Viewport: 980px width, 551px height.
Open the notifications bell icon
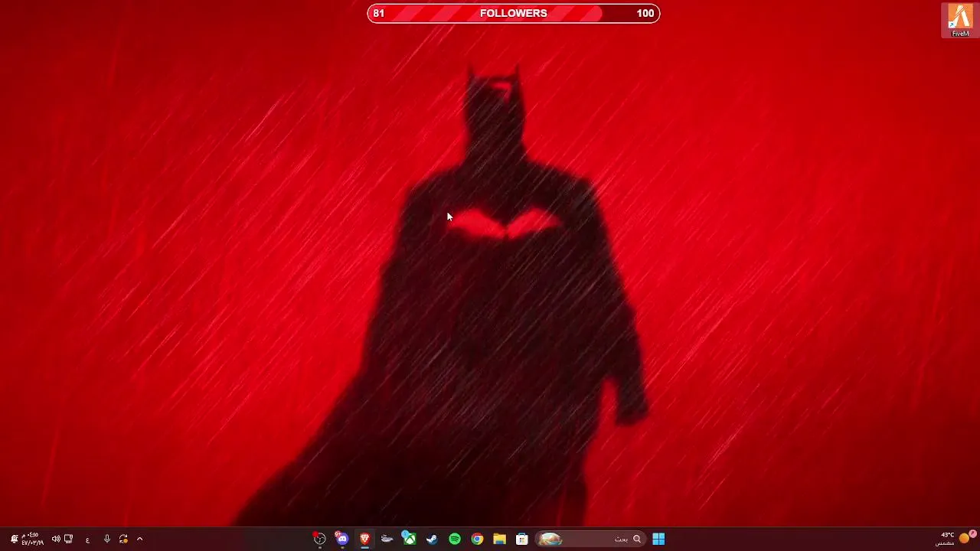pyautogui.click(x=14, y=539)
